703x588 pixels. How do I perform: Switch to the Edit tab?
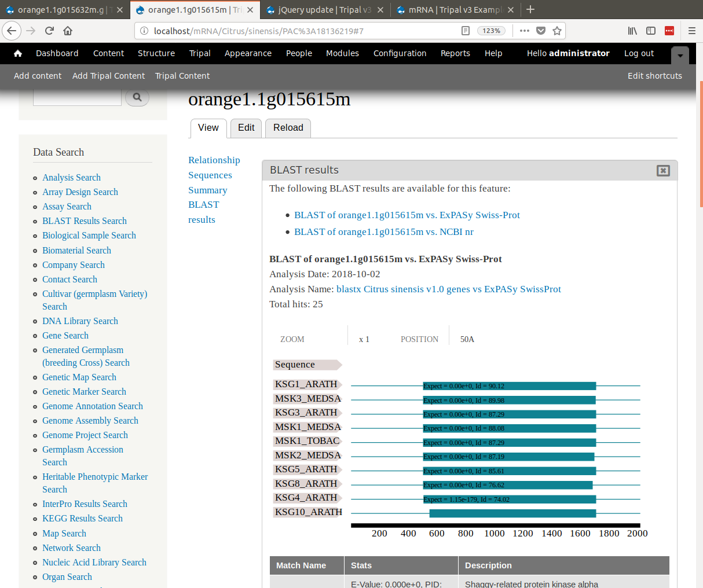pos(246,128)
